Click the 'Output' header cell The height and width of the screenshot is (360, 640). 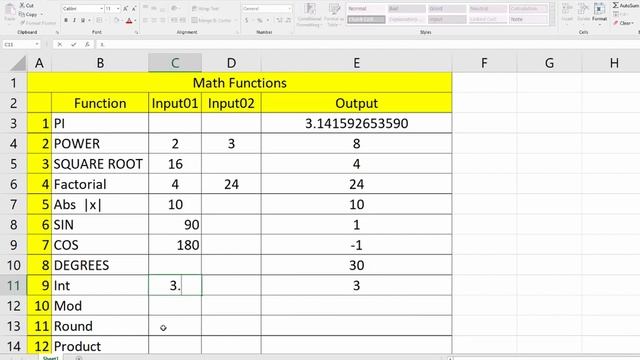356,103
